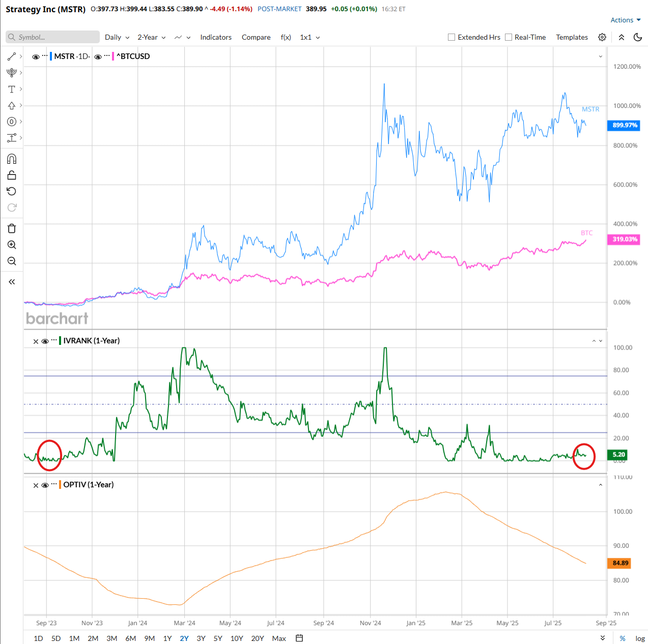Open the f(x) expressions menu
The height and width of the screenshot is (644, 648).
[286, 37]
